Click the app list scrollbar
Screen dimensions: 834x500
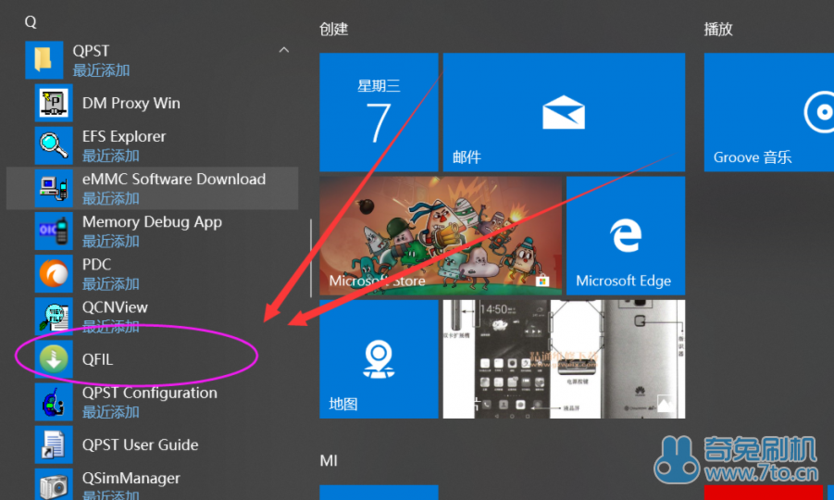tap(311, 258)
